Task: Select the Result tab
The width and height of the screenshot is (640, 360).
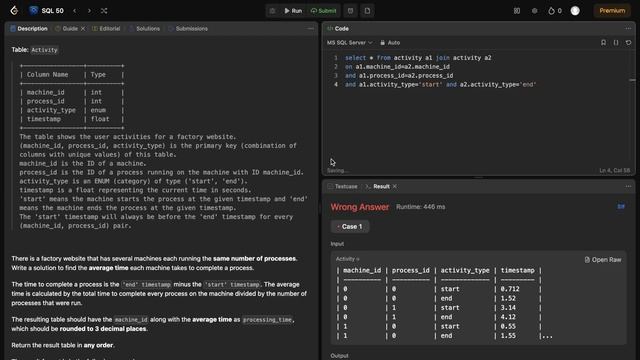Action: click(378, 186)
